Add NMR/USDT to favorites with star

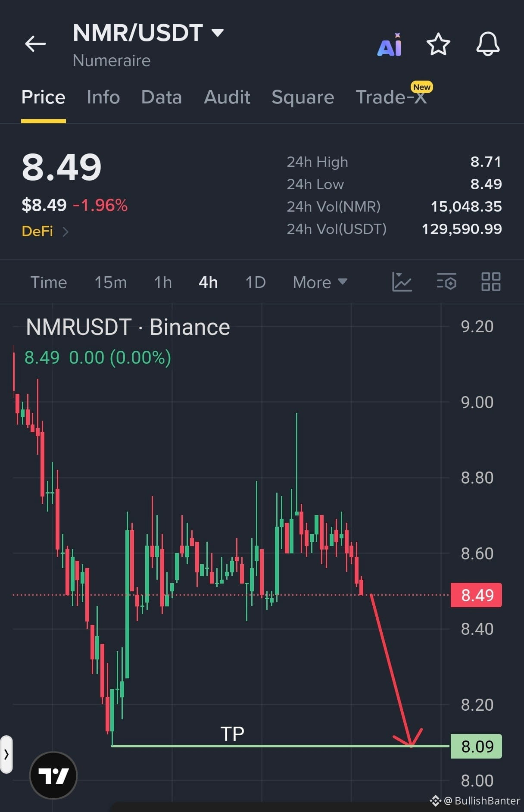point(438,44)
